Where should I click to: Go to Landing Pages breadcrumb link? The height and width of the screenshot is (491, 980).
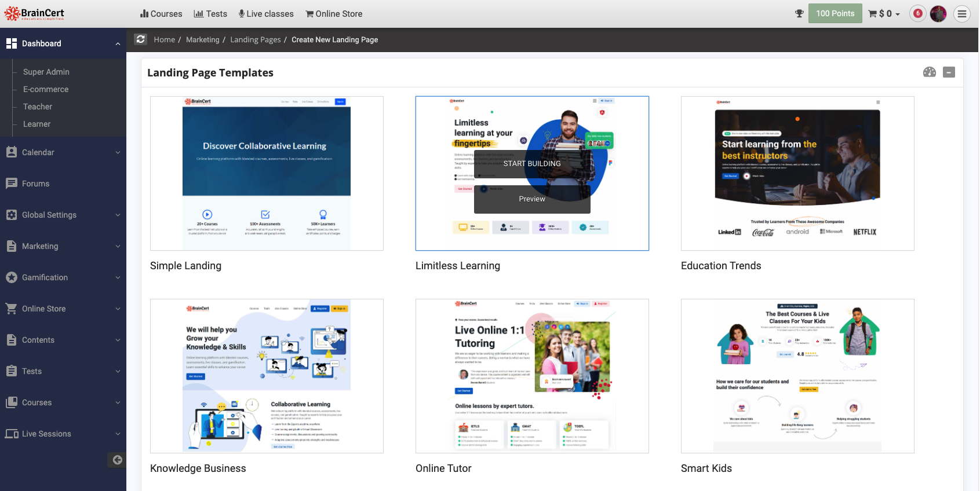256,39
